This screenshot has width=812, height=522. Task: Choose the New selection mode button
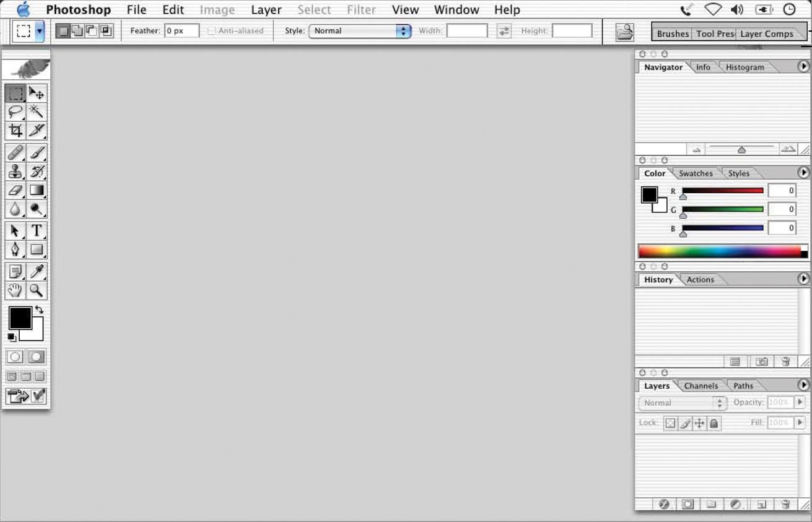63,30
